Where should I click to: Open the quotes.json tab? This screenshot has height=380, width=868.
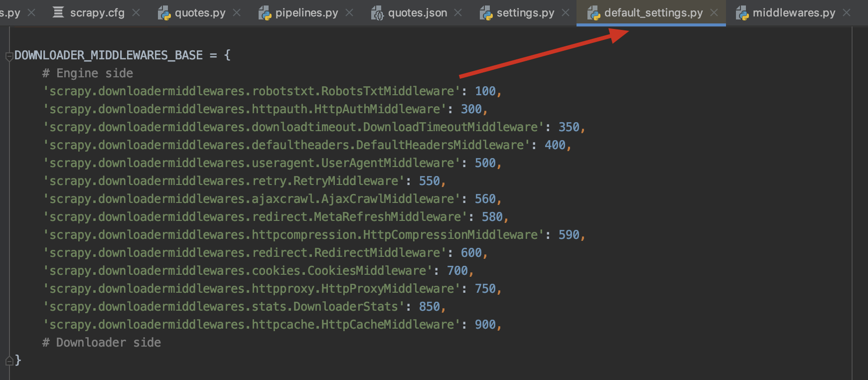[418, 12]
